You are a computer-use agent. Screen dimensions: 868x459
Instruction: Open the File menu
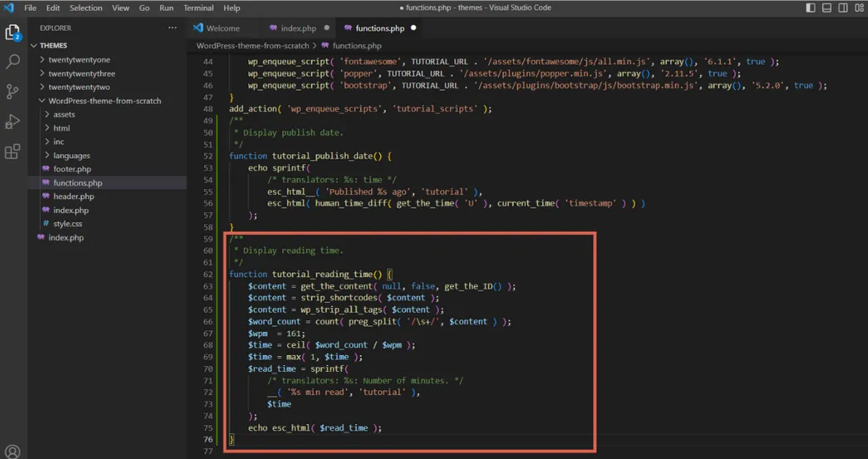(x=31, y=7)
